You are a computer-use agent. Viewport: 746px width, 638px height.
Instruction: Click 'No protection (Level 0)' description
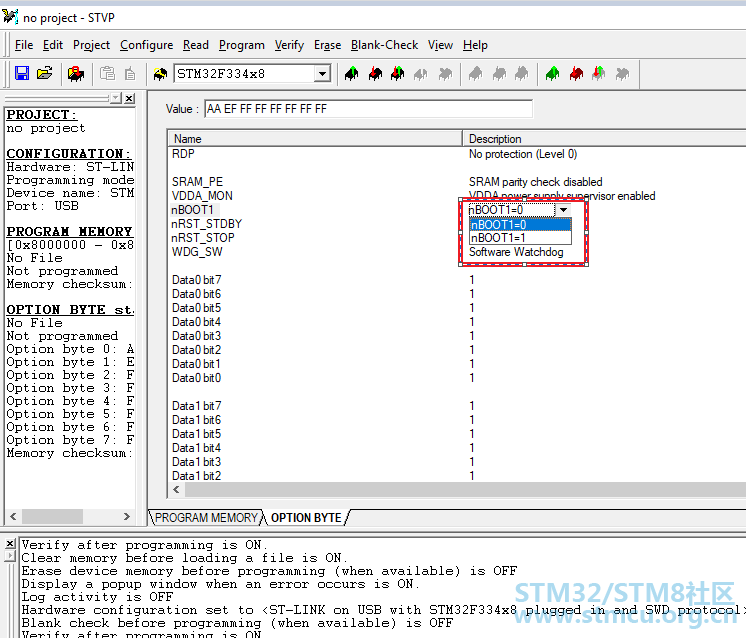tap(523, 154)
